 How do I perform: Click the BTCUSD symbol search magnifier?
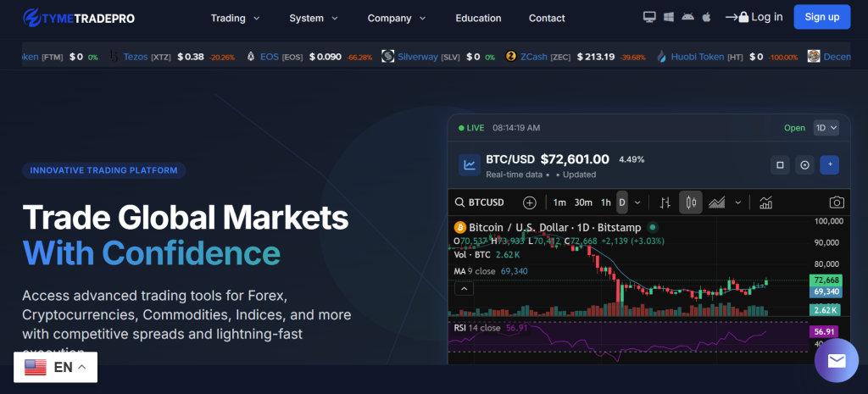[x=459, y=203]
